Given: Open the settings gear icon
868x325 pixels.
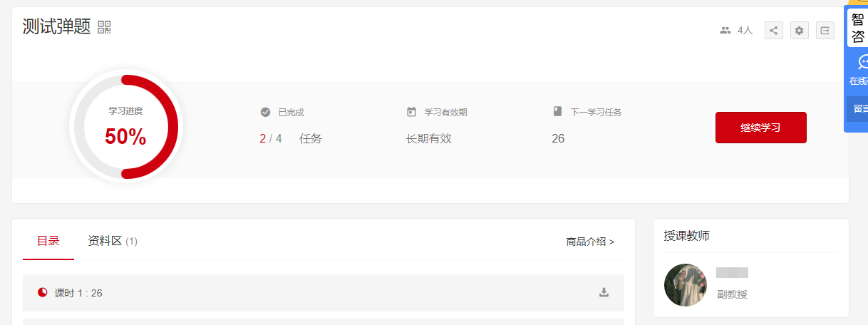Looking at the screenshot, I should point(800,30).
